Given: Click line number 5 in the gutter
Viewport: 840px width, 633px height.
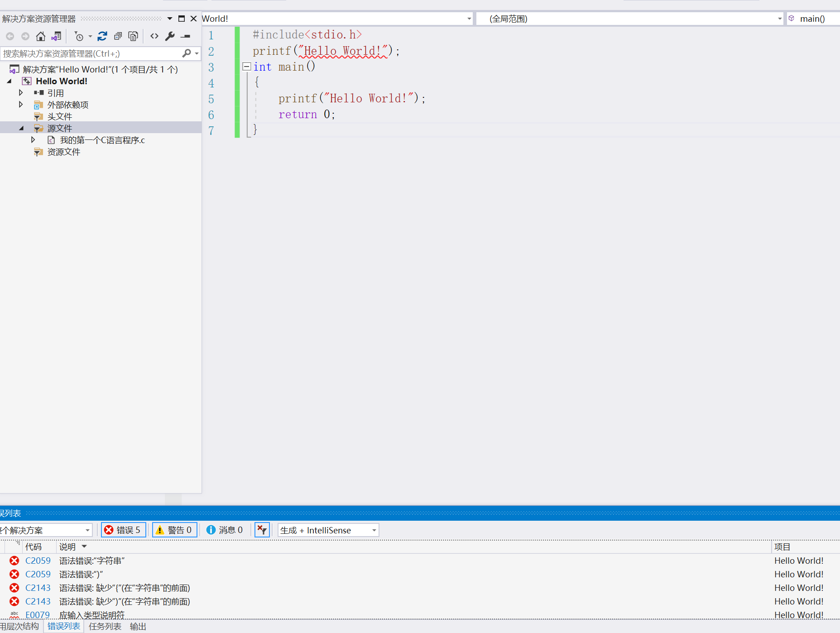Looking at the screenshot, I should point(211,99).
